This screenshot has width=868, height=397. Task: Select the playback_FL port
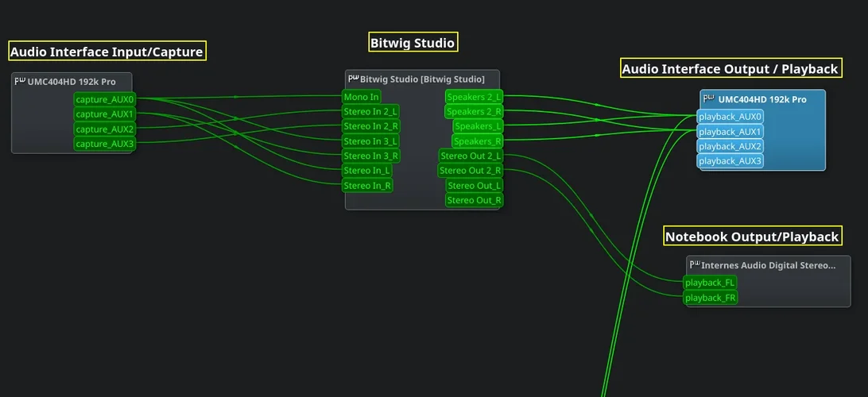(x=710, y=283)
